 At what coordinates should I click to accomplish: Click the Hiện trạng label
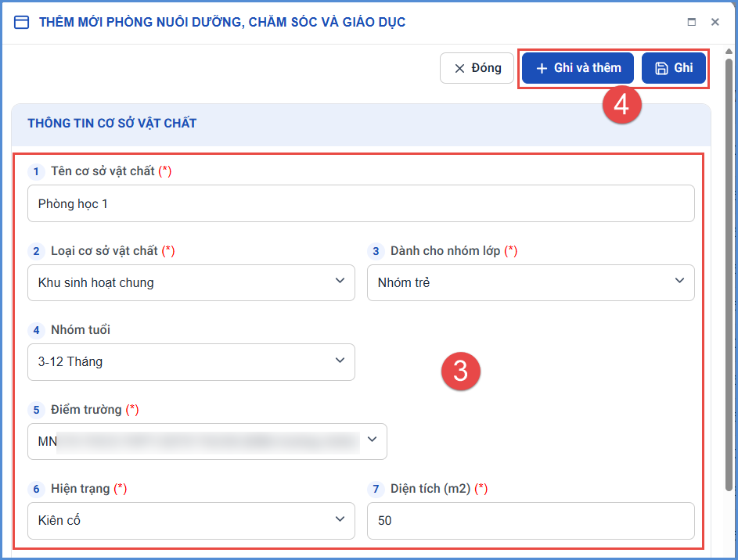(x=80, y=489)
